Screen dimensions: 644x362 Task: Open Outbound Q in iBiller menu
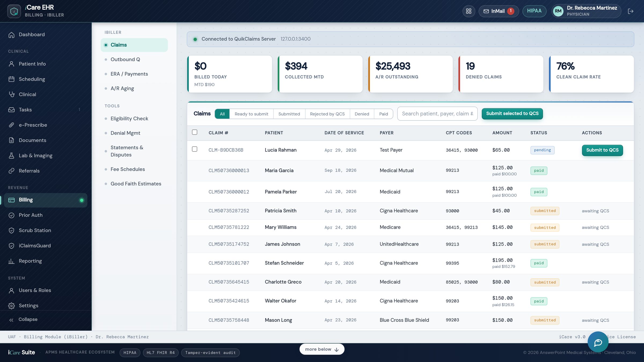[134, 60]
